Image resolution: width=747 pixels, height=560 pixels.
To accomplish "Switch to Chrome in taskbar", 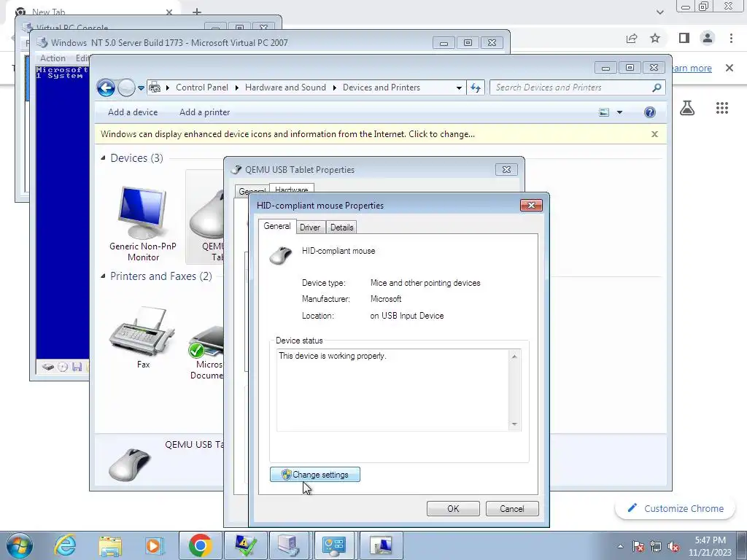I will pos(200,545).
